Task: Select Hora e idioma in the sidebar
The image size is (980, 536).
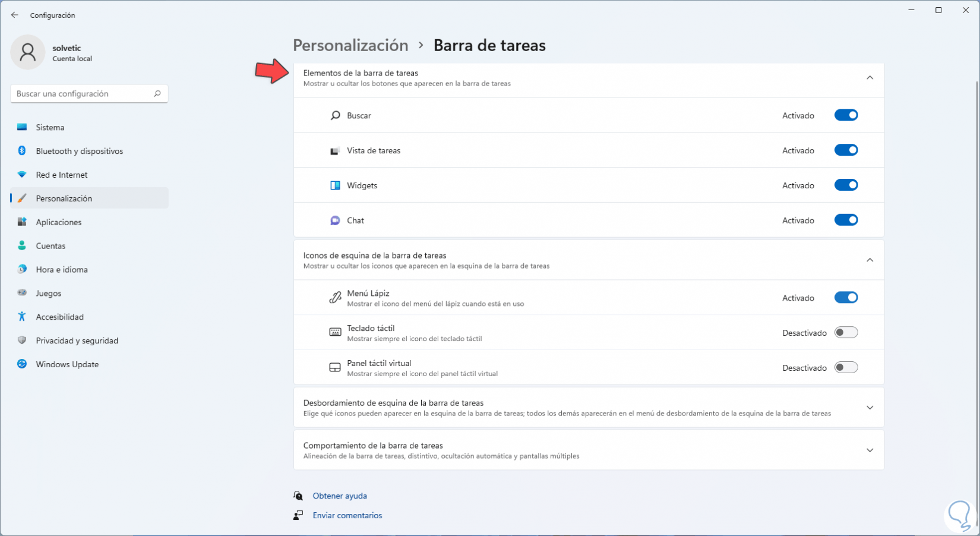Action: tap(61, 269)
